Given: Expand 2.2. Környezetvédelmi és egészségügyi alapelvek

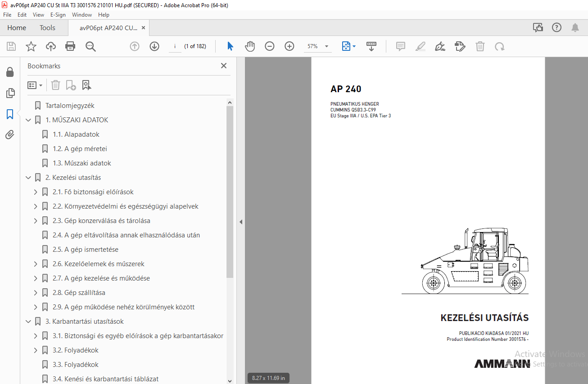Looking at the screenshot, I should click(x=36, y=206).
